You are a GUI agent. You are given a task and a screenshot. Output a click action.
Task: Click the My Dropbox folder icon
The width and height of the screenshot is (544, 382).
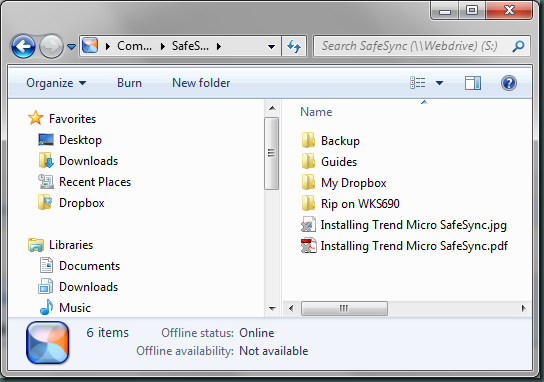(x=308, y=182)
